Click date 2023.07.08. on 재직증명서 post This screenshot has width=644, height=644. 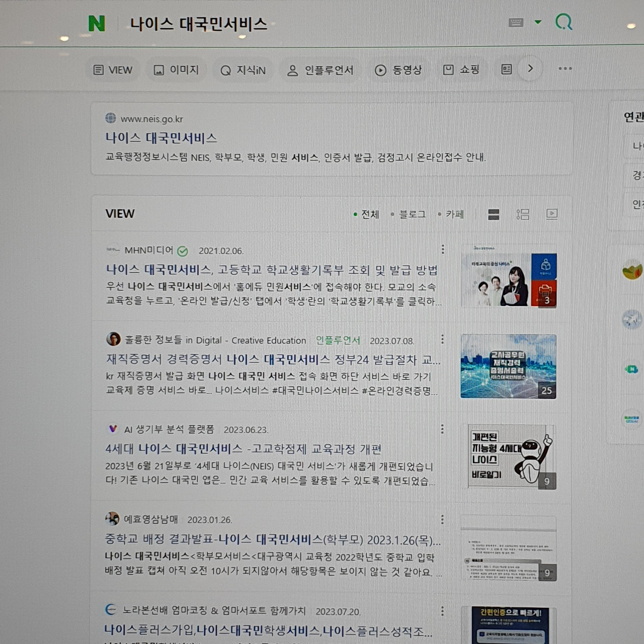pos(392,341)
